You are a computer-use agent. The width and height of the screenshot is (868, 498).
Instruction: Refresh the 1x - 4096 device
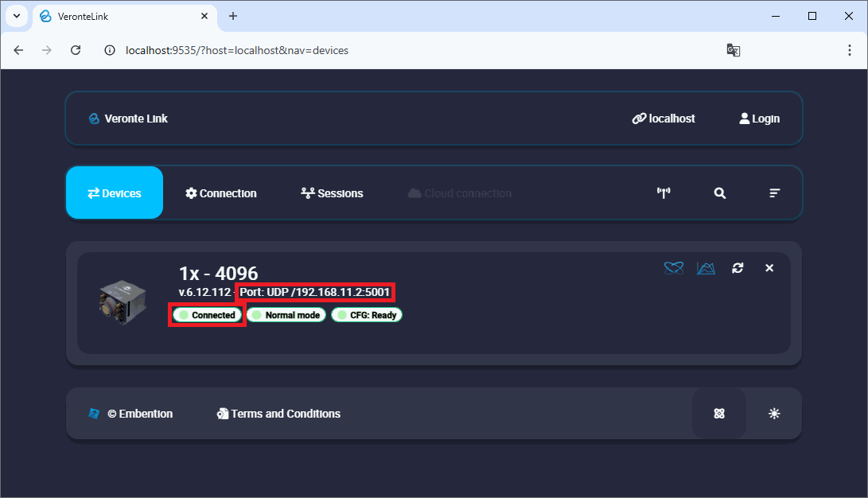pyautogui.click(x=738, y=268)
